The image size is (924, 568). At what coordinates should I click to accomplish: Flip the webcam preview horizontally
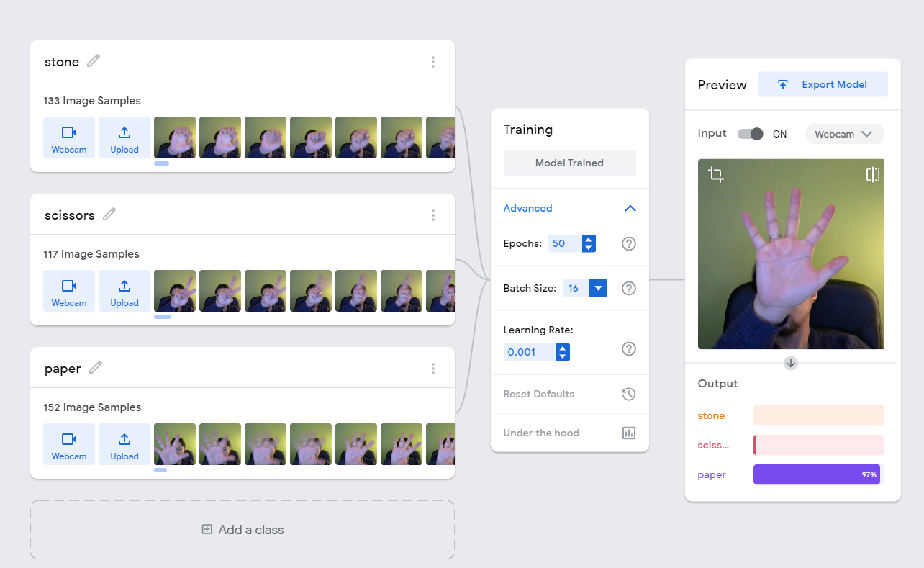click(872, 174)
